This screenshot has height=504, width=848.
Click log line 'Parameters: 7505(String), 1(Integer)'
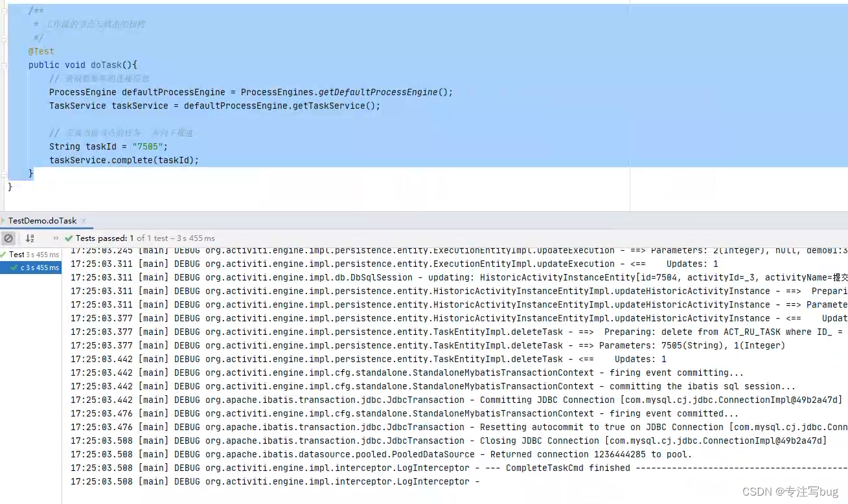428,345
